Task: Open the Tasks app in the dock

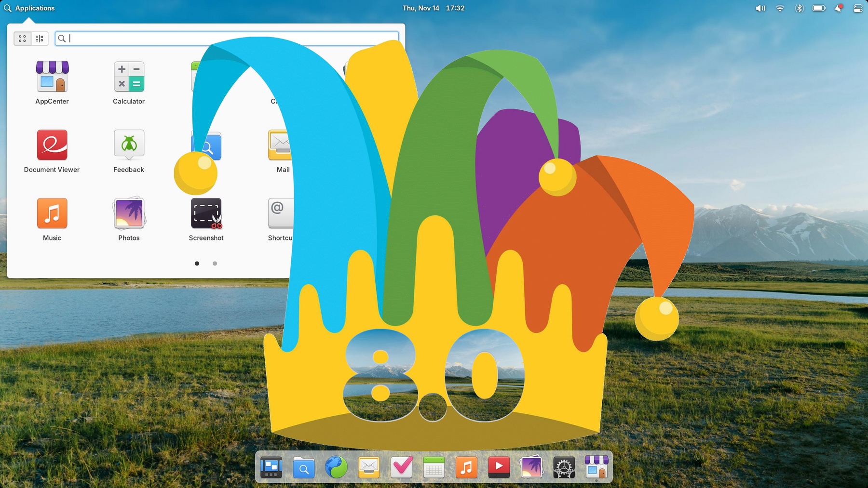Action: [401, 467]
